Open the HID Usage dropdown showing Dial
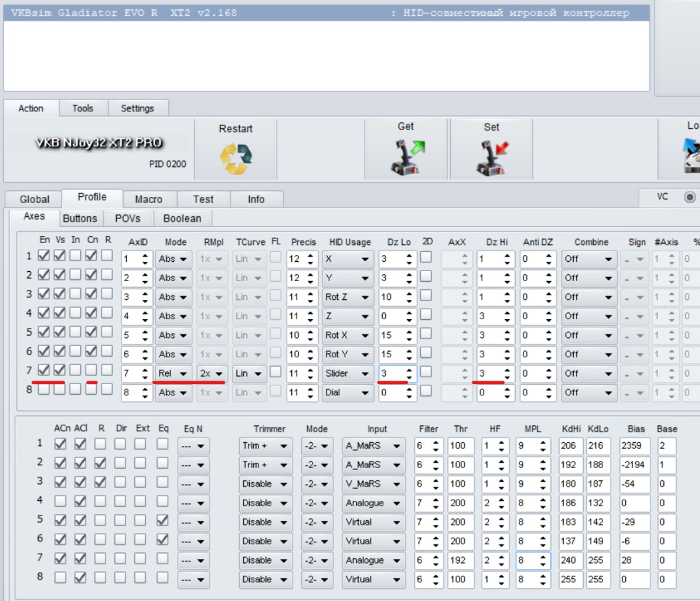Image resolution: width=700 pixels, height=601 pixels. [x=348, y=393]
